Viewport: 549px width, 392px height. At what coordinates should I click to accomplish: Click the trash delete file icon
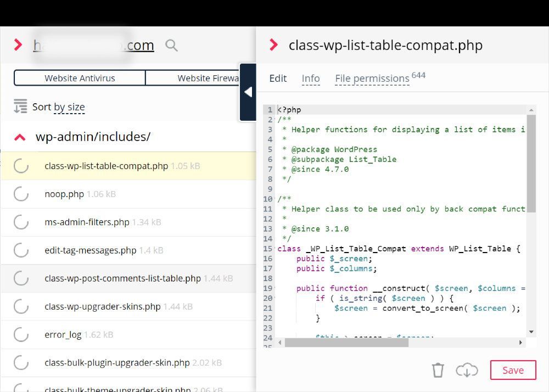[438, 370]
